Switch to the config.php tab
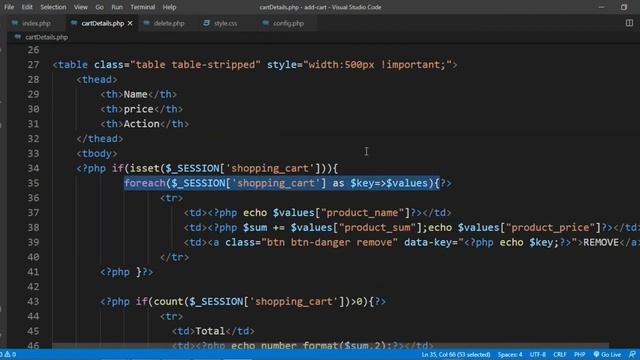The width and height of the screenshot is (640, 360). pos(288,23)
